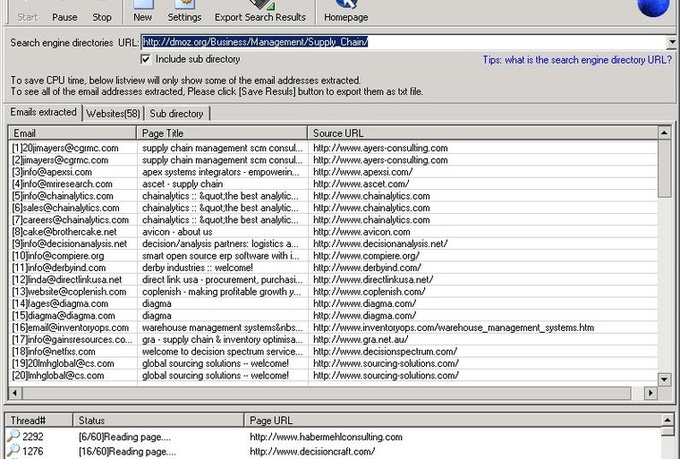Click Export Search Results

[260, 13]
